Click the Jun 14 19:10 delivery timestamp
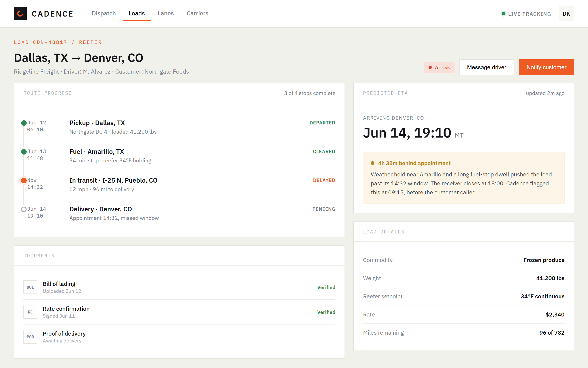588x368 pixels. click(37, 213)
